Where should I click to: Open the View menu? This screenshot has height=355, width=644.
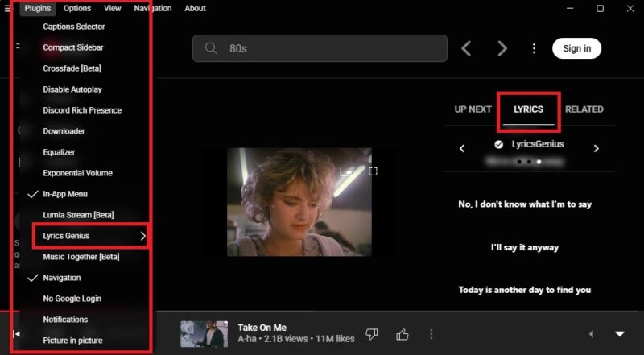pyautogui.click(x=112, y=8)
